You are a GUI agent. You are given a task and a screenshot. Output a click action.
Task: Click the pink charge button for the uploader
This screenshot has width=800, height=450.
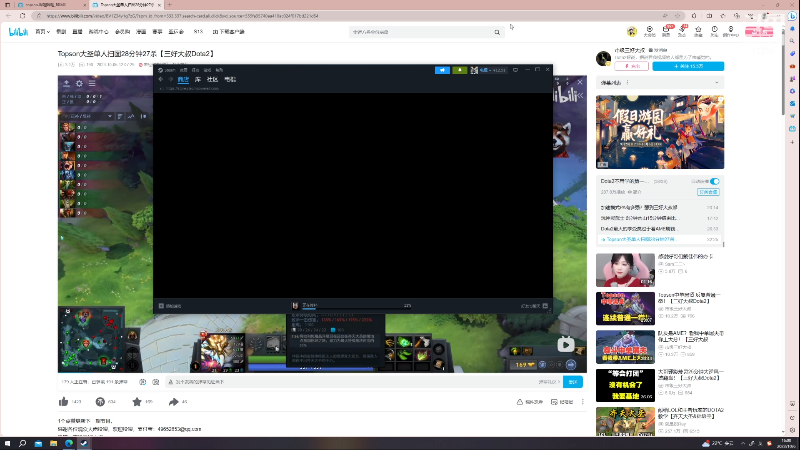pos(632,66)
